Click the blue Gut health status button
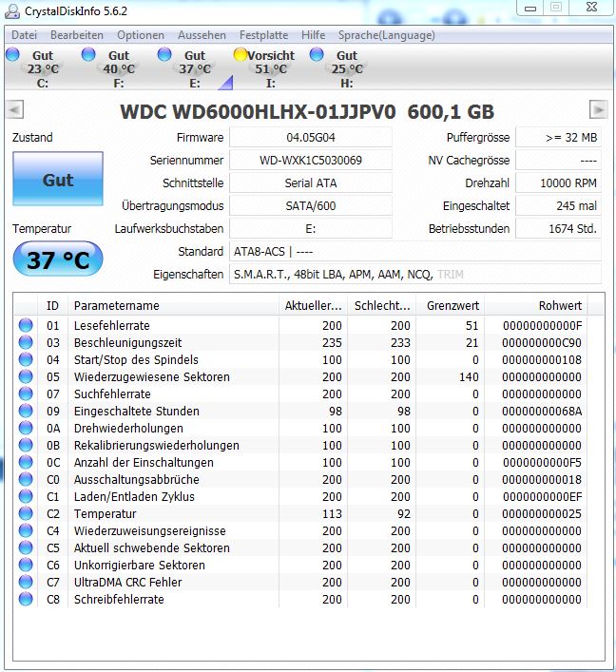The width and height of the screenshot is (616, 672). (x=58, y=179)
